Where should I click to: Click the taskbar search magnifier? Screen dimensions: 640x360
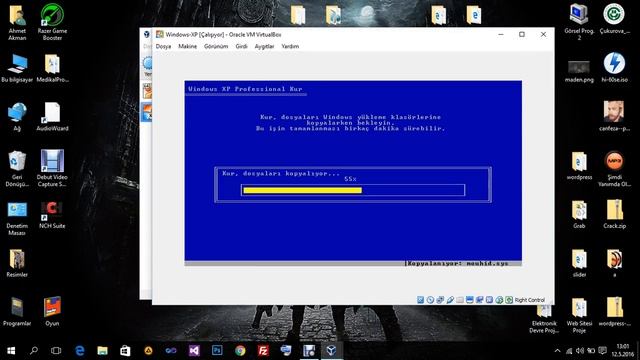34,351
